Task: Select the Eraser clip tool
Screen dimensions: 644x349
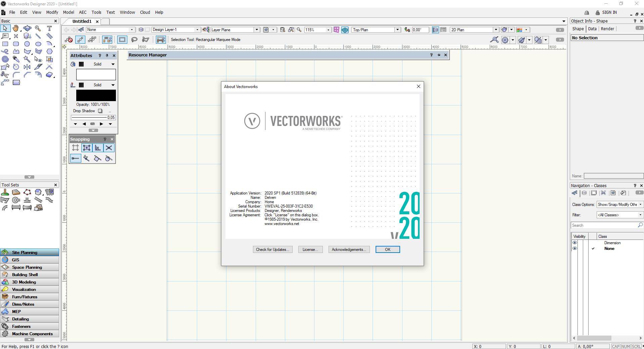Action: 49,75
